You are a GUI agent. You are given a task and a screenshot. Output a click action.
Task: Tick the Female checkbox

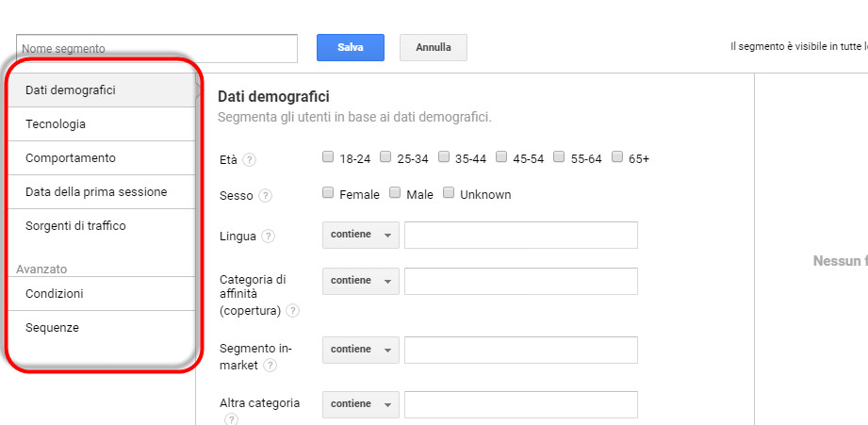pyautogui.click(x=328, y=193)
